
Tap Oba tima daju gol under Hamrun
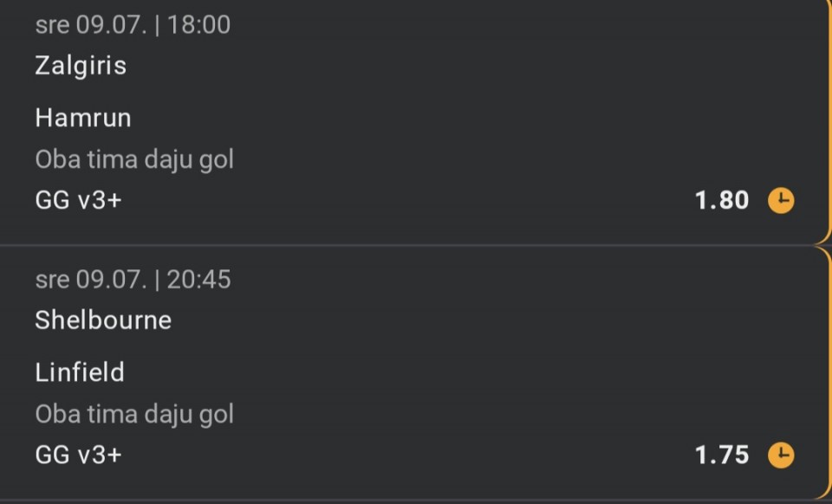(134, 159)
